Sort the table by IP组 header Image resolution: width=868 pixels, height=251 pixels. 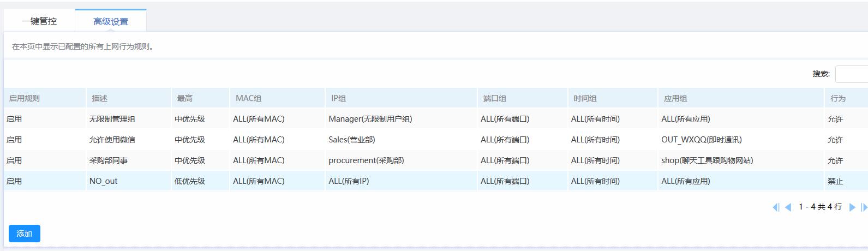tap(339, 98)
